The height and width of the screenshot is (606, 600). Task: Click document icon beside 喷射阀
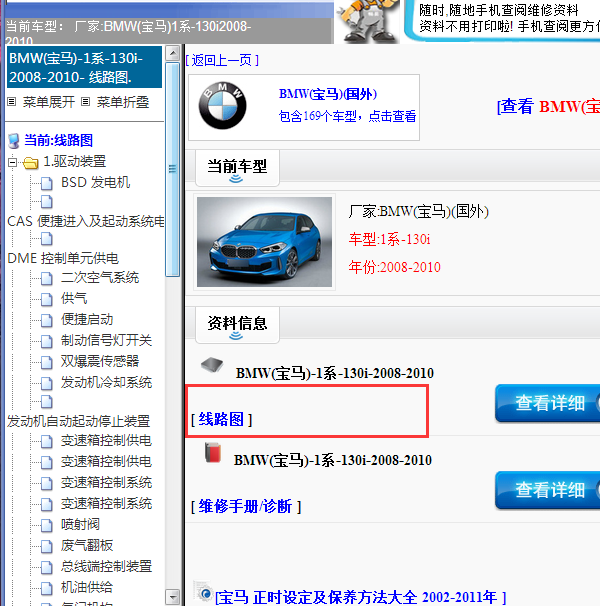(x=47, y=525)
